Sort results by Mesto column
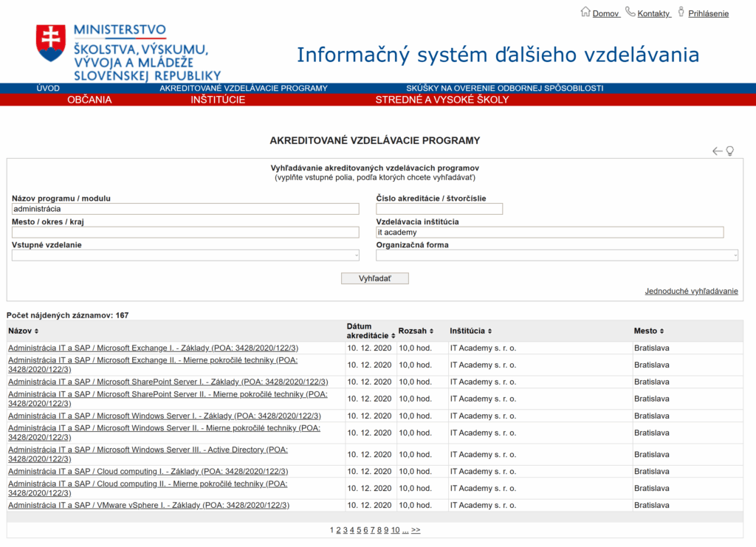The image size is (756, 547). [x=649, y=331]
